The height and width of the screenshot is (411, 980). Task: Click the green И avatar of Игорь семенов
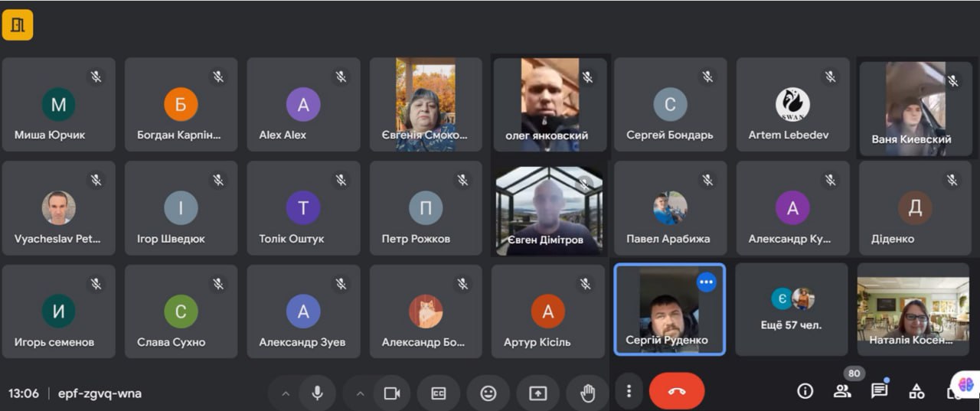(58, 312)
